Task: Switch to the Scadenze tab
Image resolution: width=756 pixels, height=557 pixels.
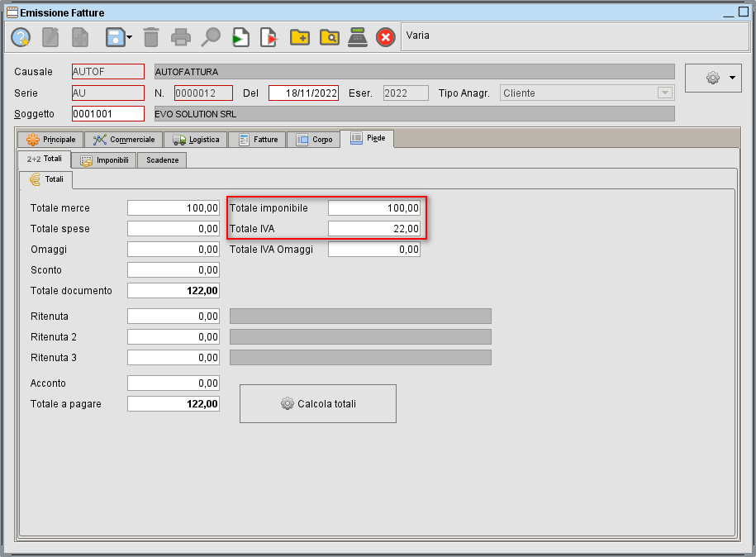Action: tap(161, 160)
